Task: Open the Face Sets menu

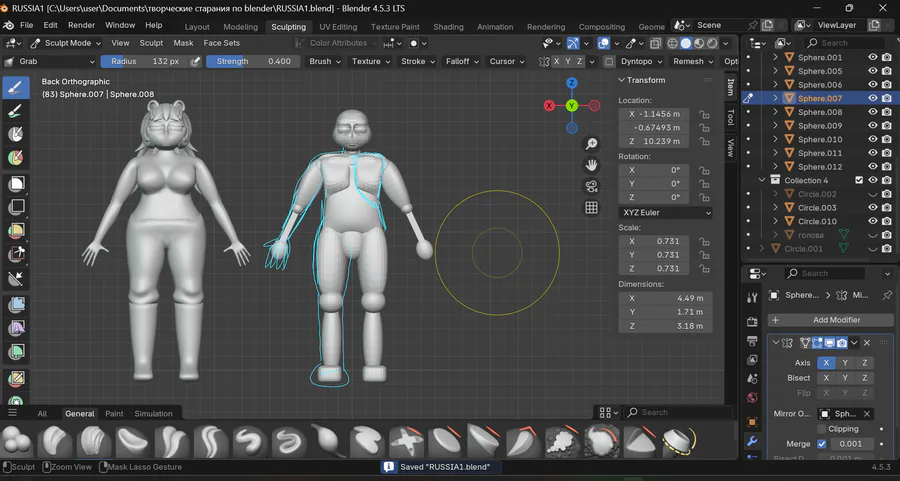Action: (222, 43)
